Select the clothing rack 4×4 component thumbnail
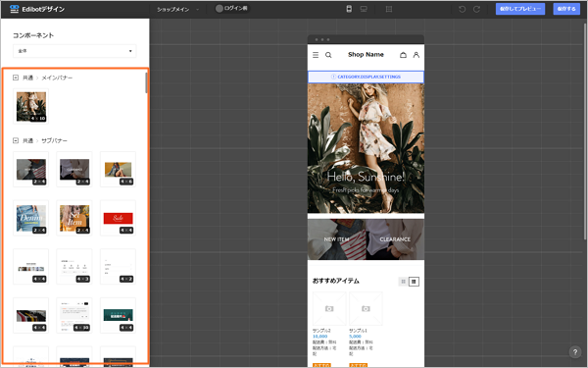 30,315
